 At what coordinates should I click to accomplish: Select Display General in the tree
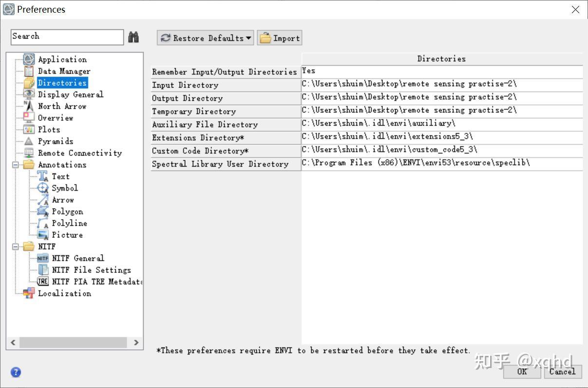pyautogui.click(x=71, y=95)
